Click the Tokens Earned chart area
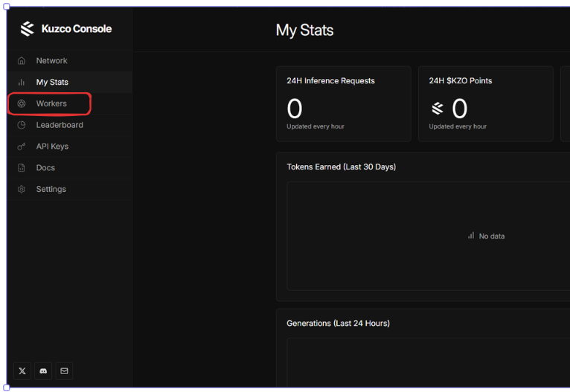 (428, 236)
